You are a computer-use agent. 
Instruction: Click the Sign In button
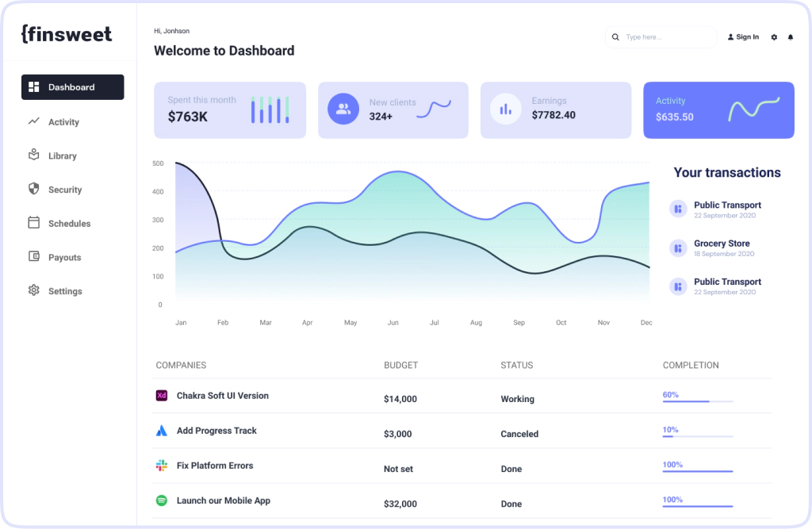tap(742, 36)
